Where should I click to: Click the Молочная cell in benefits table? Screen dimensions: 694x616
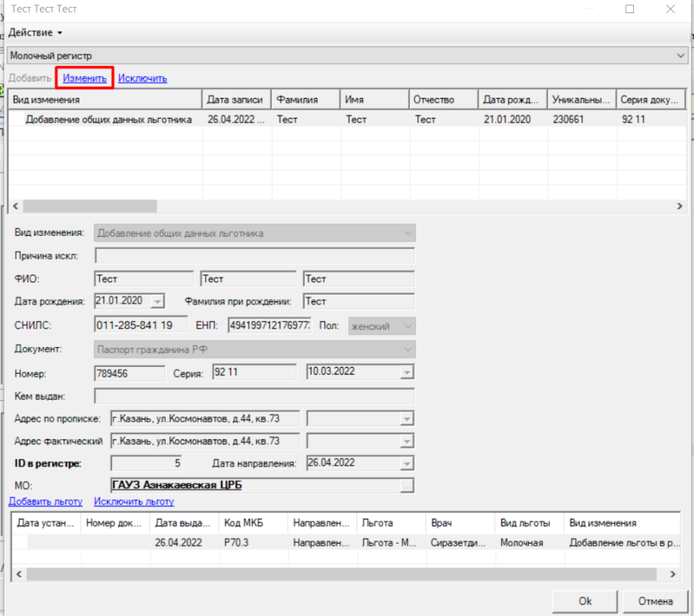pos(529,543)
